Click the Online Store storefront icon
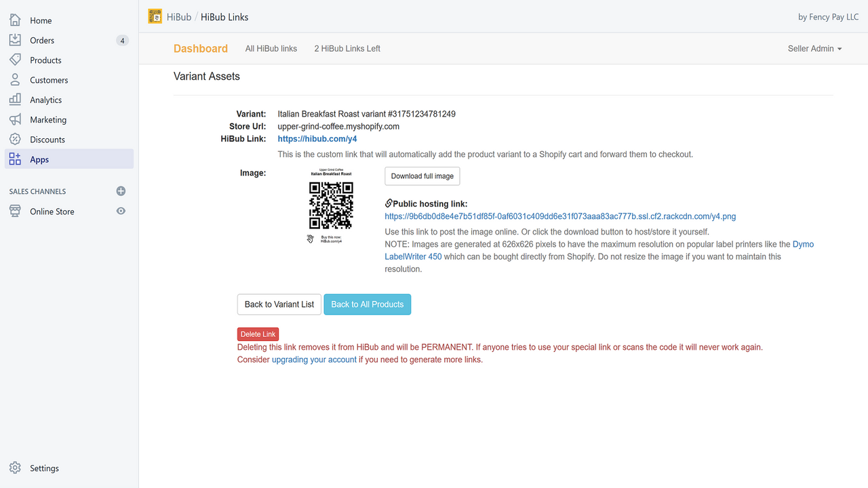Viewport: 868px width, 488px height. [15, 211]
